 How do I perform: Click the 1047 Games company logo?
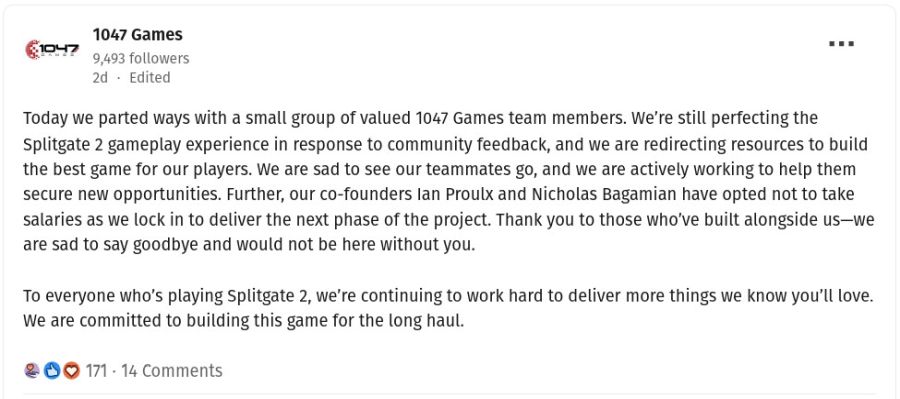(52, 50)
